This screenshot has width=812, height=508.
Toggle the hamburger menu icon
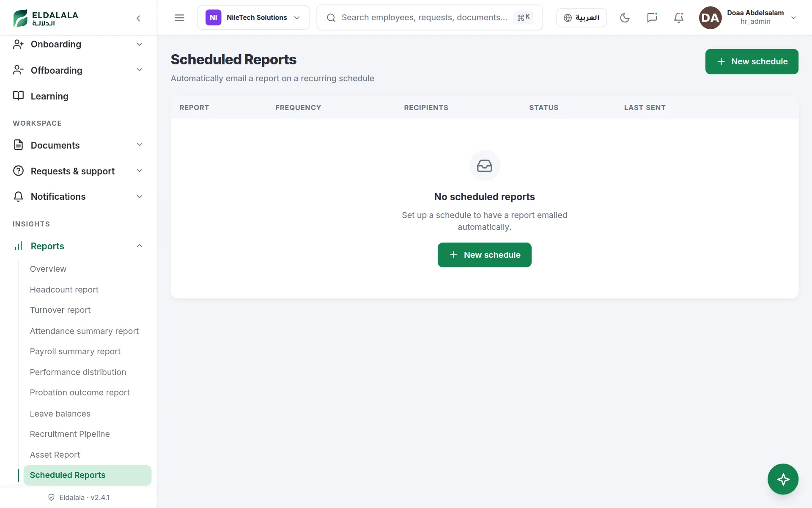tap(179, 18)
